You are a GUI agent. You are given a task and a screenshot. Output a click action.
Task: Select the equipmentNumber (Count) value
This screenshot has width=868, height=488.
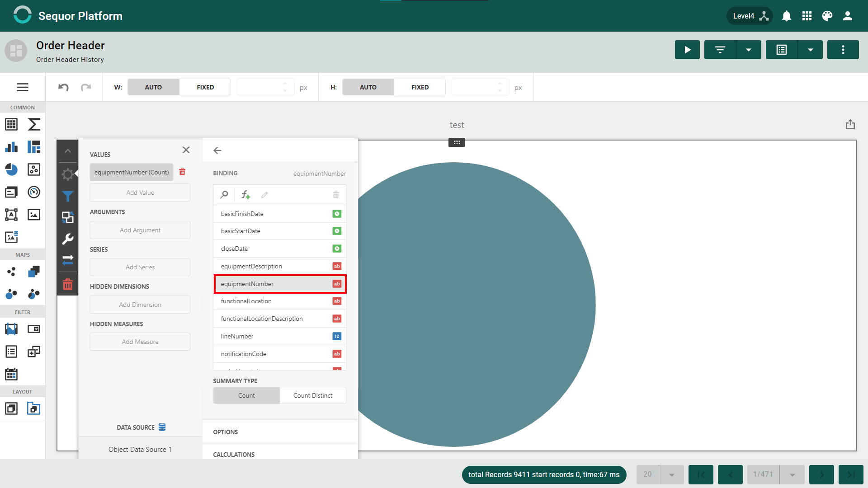[132, 172]
